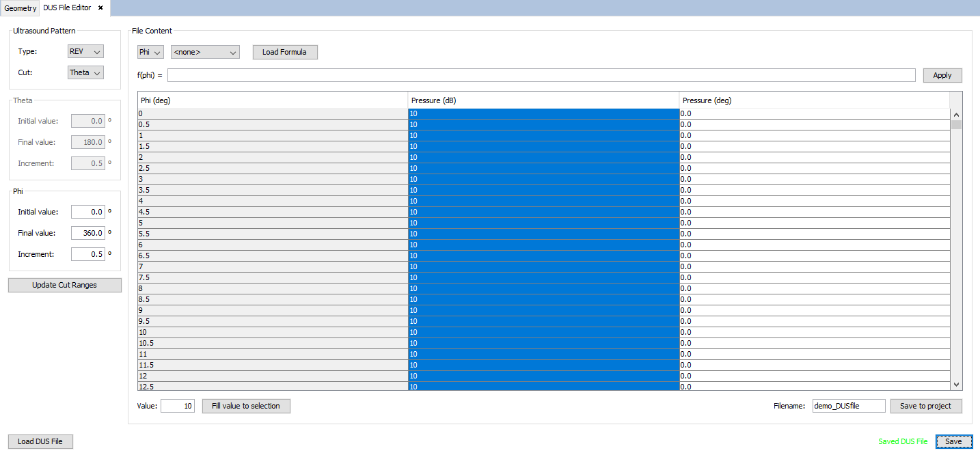Screen dimensions: 980x455
Task: Click Update Cut Ranges button
Action: coord(65,285)
